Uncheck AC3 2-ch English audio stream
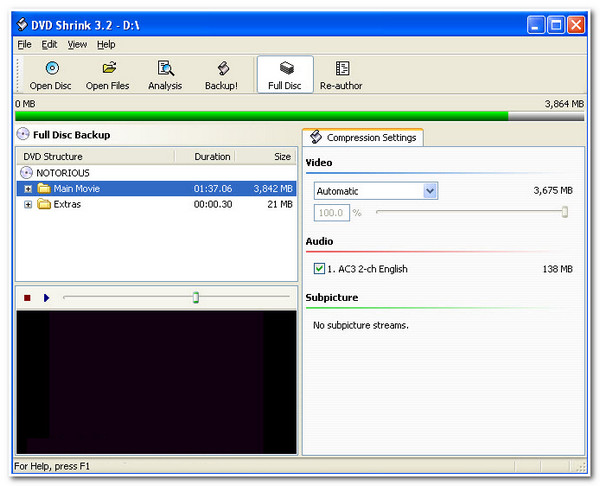600x486 pixels. click(x=319, y=269)
